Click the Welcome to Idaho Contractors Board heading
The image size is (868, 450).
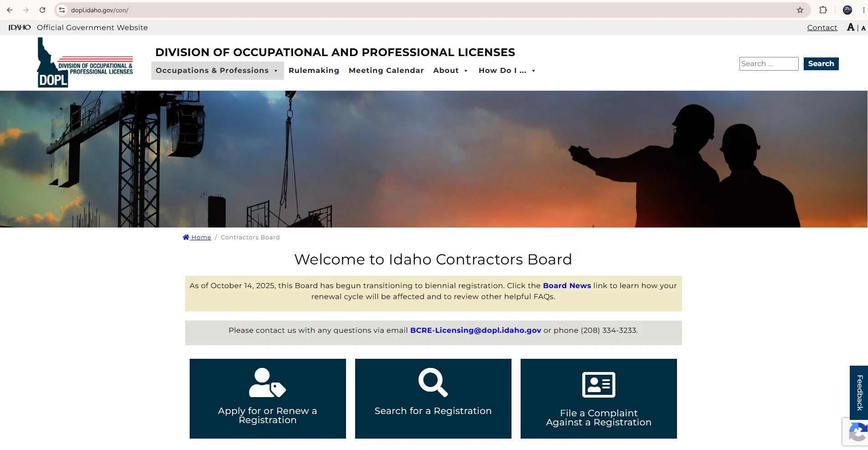[433, 259]
